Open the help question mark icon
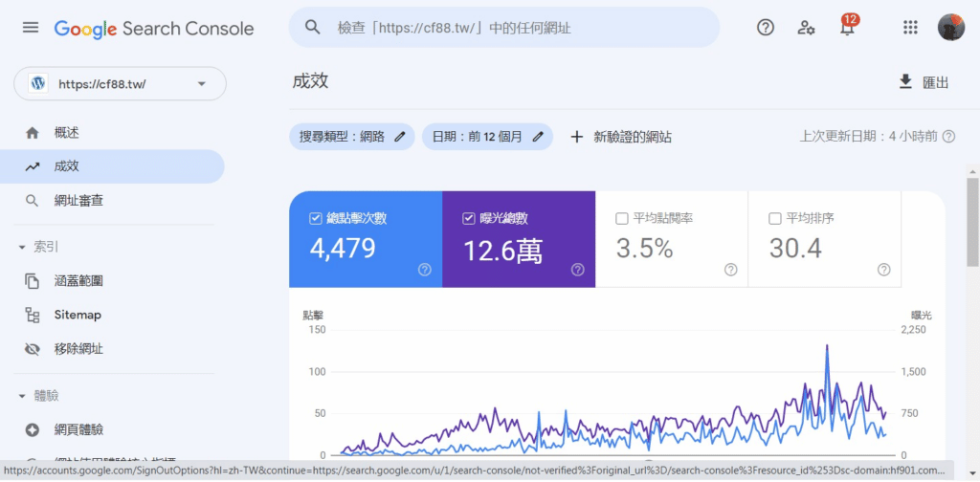This screenshot has width=980, height=482. tap(765, 28)
